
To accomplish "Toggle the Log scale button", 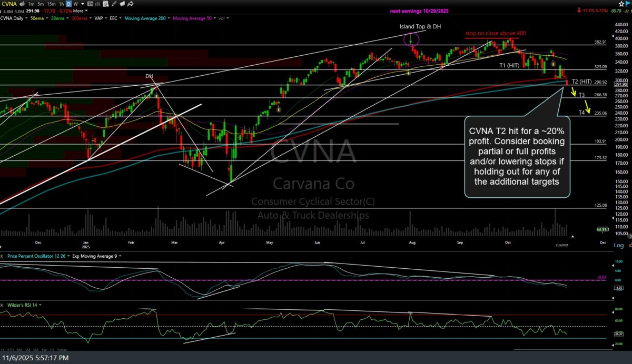I will (x=618, y=245).
